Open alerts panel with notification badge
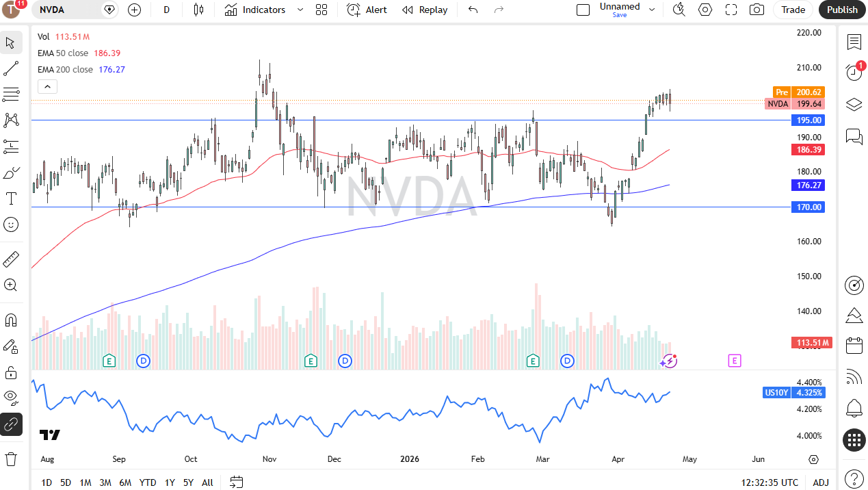The width and height of the screenshot is (868, 490). click(x=854, y=72)
